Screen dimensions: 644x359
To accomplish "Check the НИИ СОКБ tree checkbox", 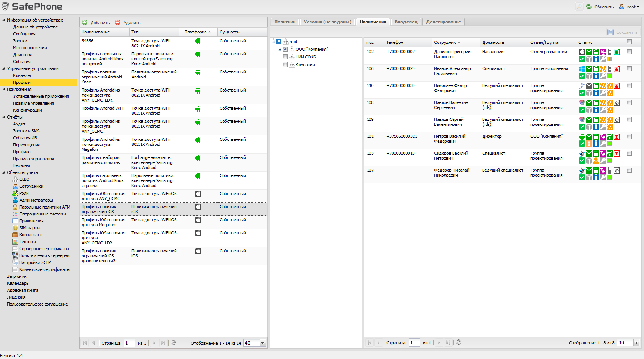I will pyautogui.click(x=285, y=57).
